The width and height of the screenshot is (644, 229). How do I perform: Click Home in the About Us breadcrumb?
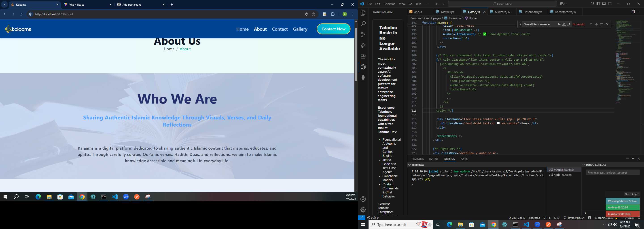[x=169, y=49]
